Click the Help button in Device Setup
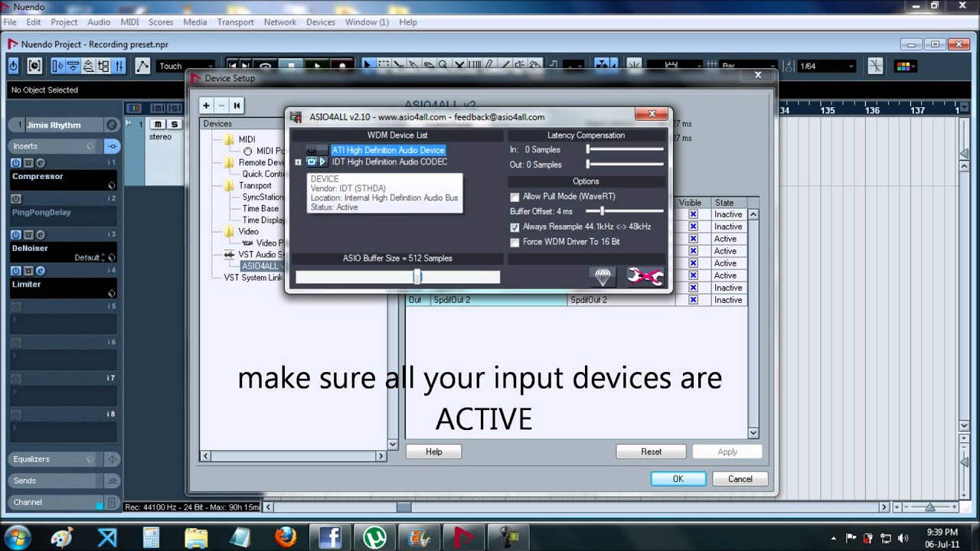 [x=434, y=452]
